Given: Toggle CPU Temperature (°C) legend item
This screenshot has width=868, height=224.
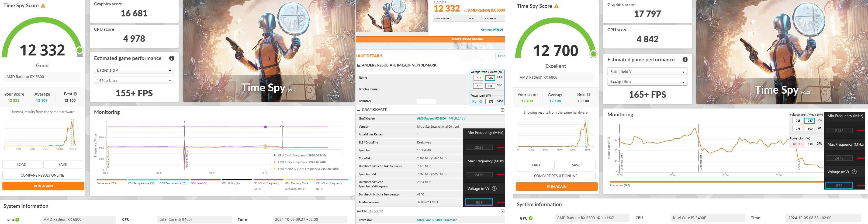Looking at the screenshot, I should tap(143, 182).
